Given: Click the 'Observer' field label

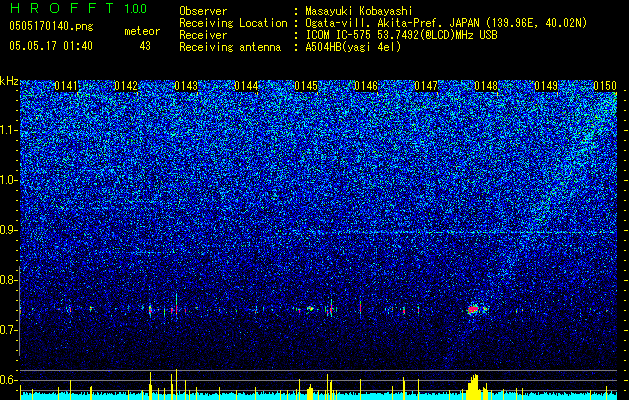Looking at the screenshot, I should (x=203, y=11).
